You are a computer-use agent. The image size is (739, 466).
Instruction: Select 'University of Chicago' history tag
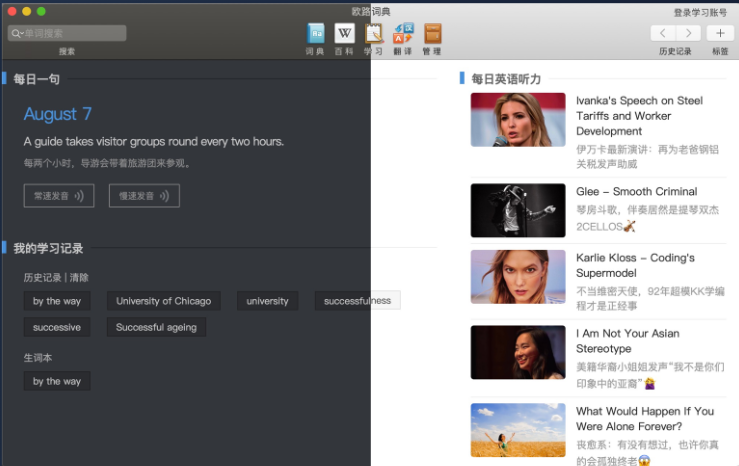pyautogui.click(x=163, y=301)
